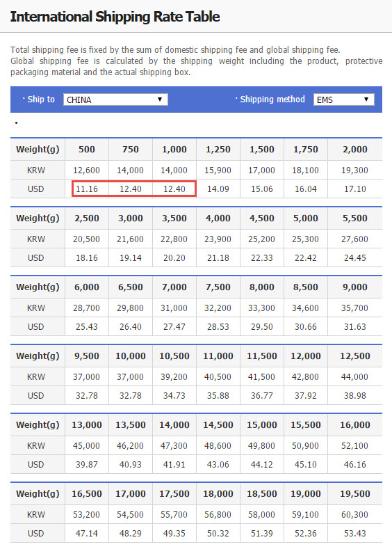Click the 18,000 weight column header
The image size is (392, 549).
(218, 494)
